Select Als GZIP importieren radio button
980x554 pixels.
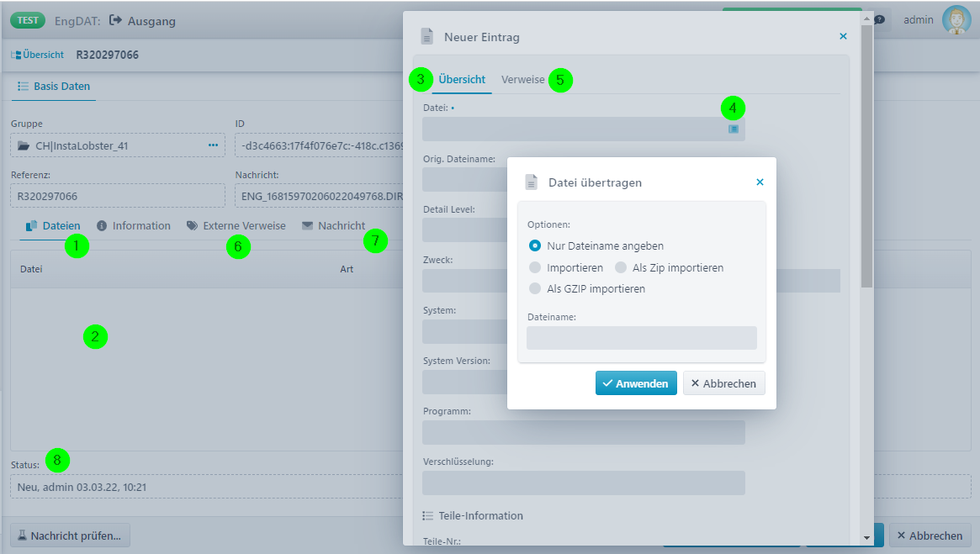534,288
